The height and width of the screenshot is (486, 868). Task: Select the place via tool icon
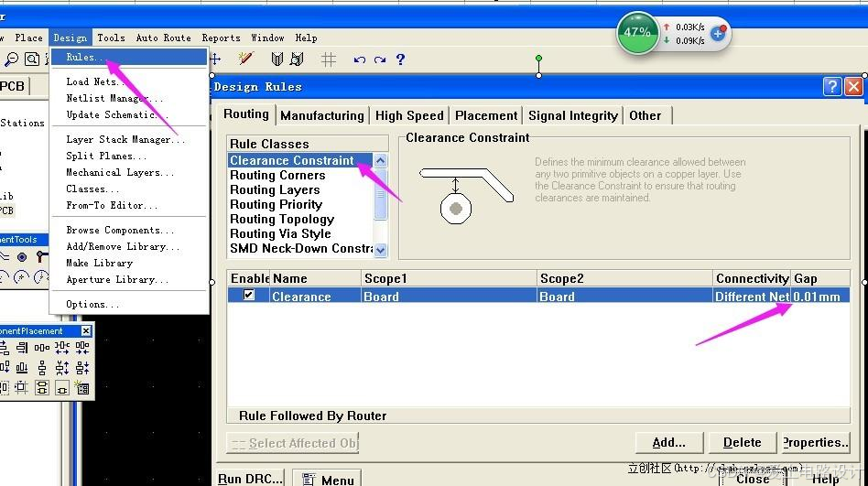[x=22, y=257]
